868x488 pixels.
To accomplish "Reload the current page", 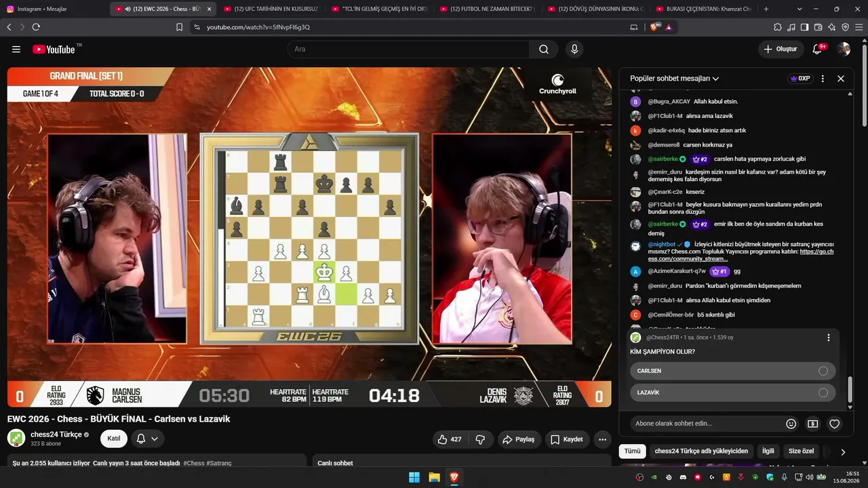I will (x=36, y=27).
